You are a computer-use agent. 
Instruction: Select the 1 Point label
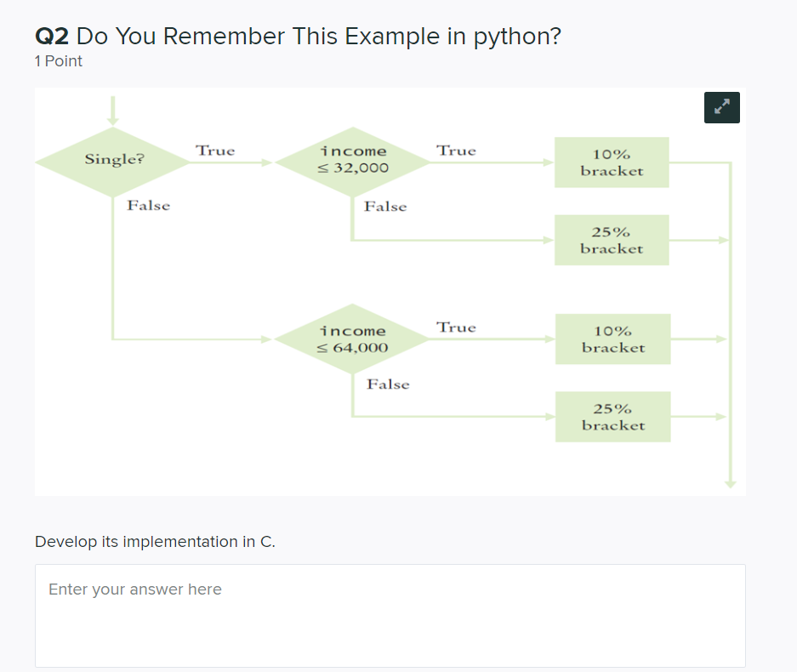click(x=58, y=60)
